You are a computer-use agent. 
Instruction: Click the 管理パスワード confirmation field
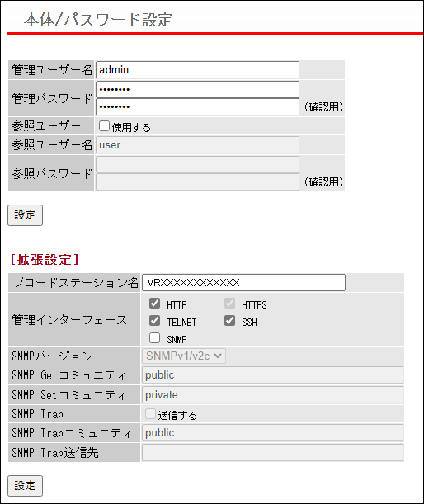[x=197, y=106]
